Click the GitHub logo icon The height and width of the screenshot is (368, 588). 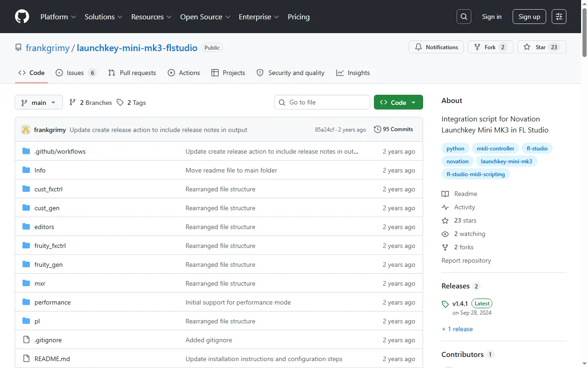pos(22,17)
